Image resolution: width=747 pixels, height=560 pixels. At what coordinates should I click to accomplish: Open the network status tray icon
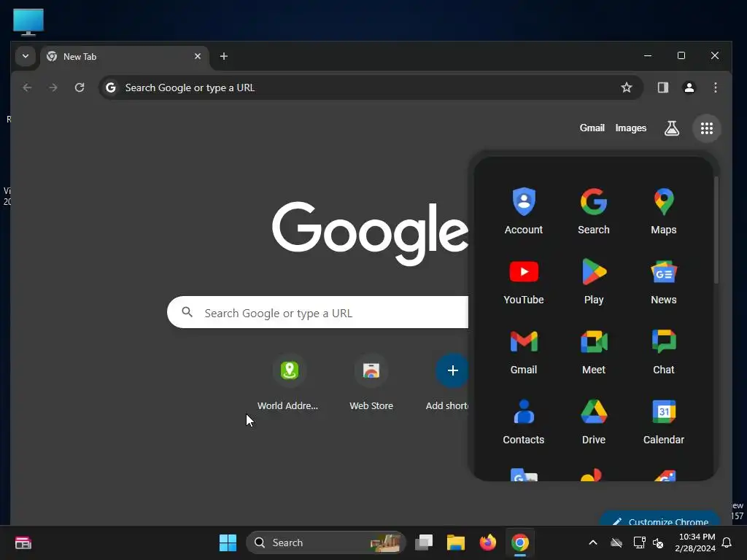click(x=639, y=542)
